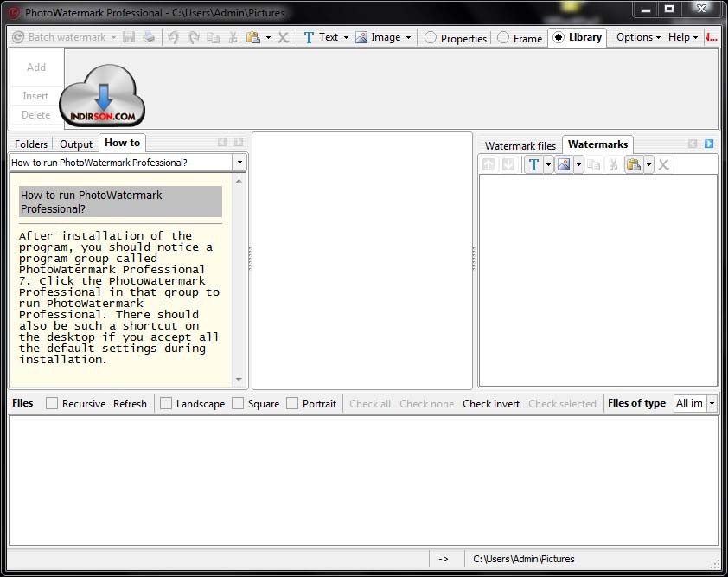Click Move down arrow in Watermarks toolbar
Image resolution: width=728 pixels, height=577 pixels.
pos(508,164)
